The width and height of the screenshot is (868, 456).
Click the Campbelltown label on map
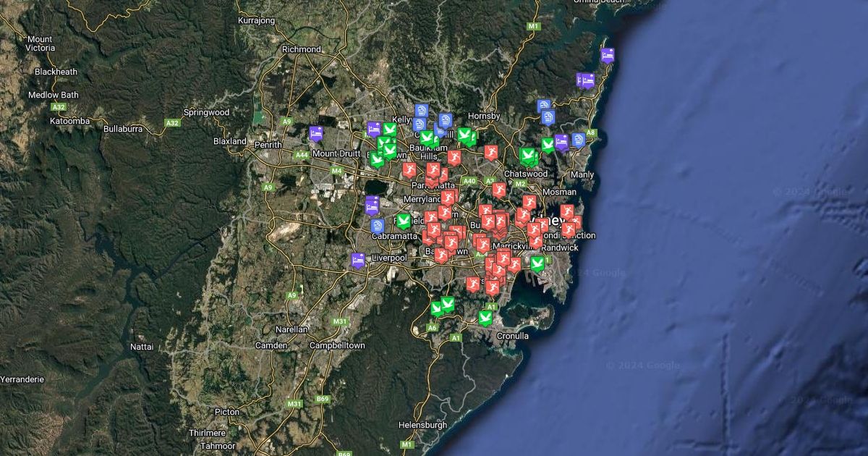(337, 346)
